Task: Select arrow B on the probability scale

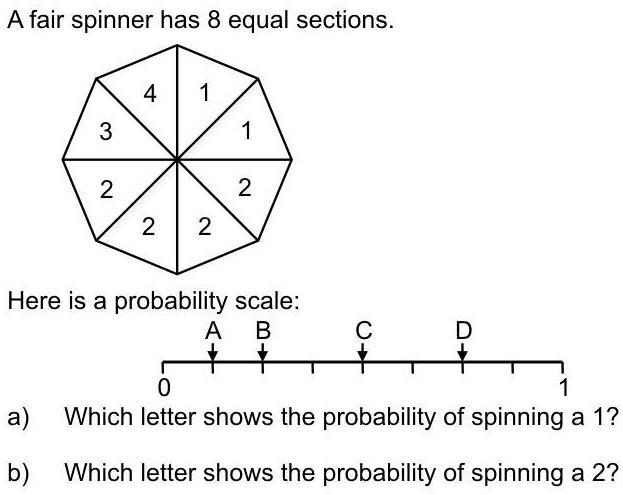Action: 263,351
